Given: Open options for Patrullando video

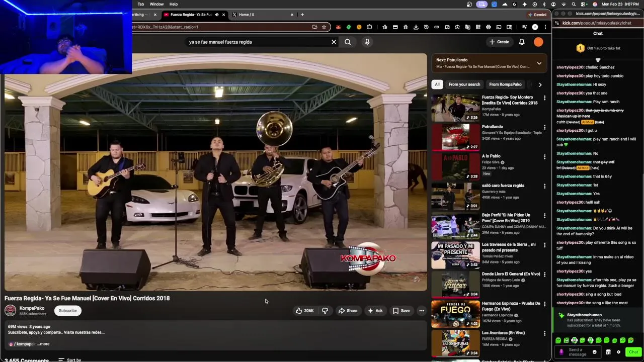Looking at the screenshot, I should point(544,128).
